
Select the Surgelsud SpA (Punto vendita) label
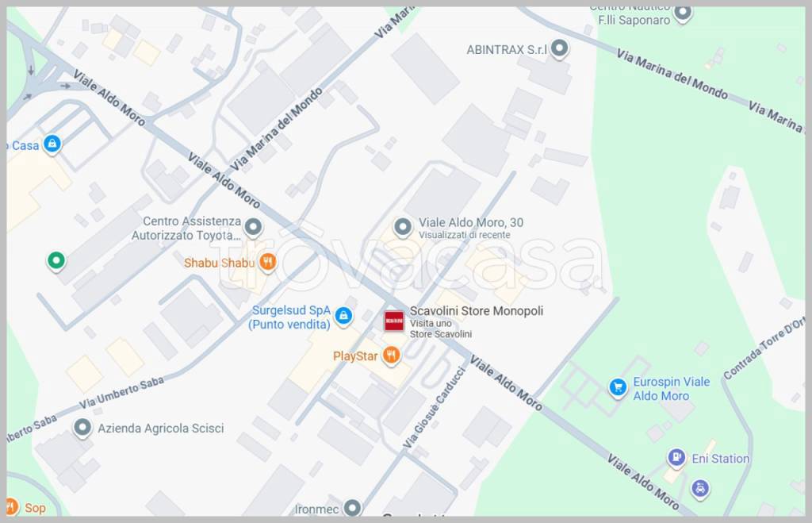click(x=290, y=317)
